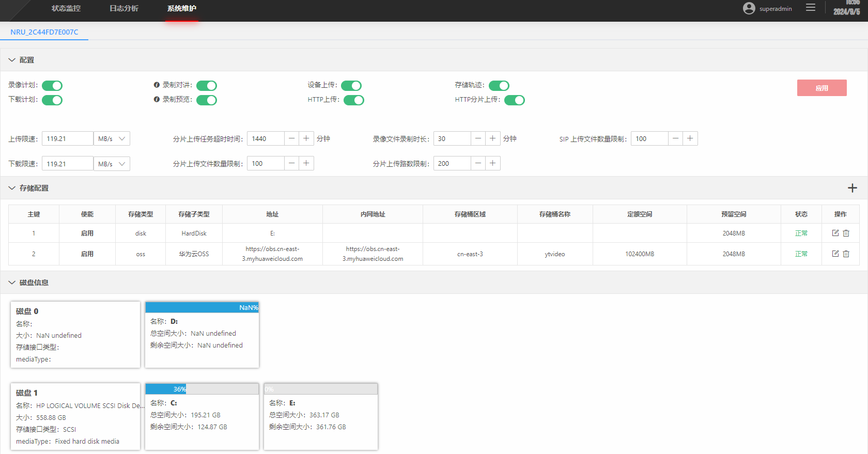The height and width of the screenshot is (454, 868).
Task: Click 正常 status in storage row 1
Action: (801, 233)
